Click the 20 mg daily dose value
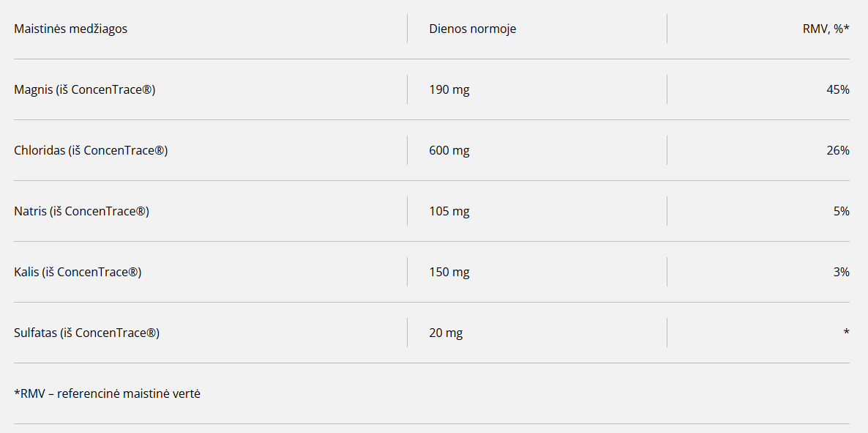 [x=446, y=333]
